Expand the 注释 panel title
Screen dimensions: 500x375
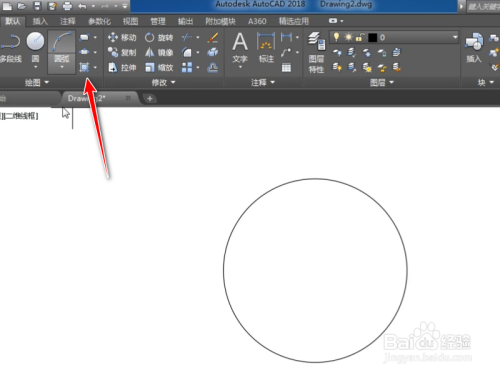(263, 82)
